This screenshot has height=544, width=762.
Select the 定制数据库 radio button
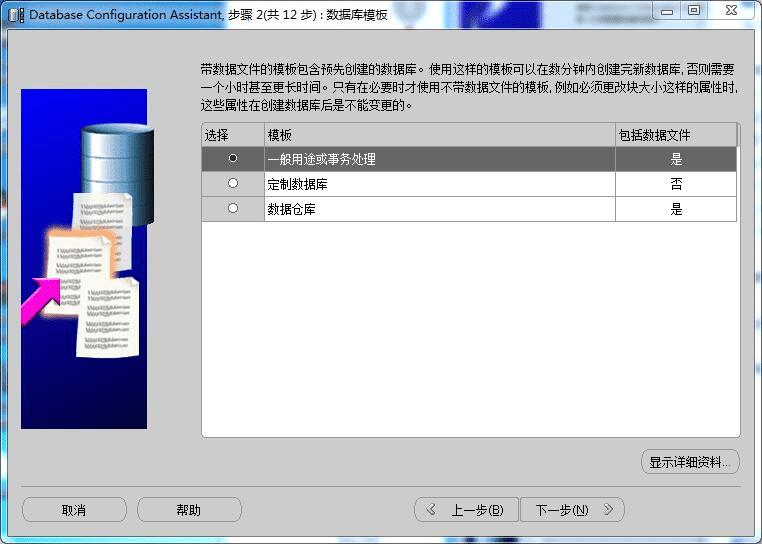click(233, 183)
